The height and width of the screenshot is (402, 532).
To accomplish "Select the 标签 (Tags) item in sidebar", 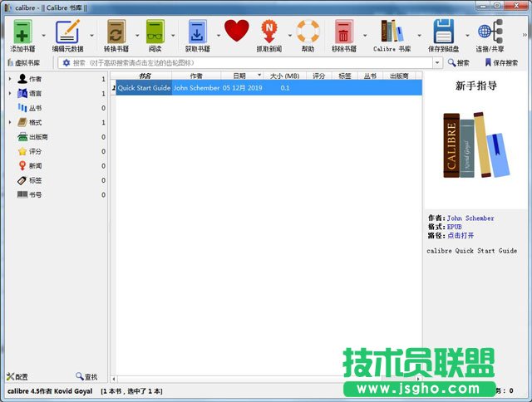I will click(x=35, y=180).
